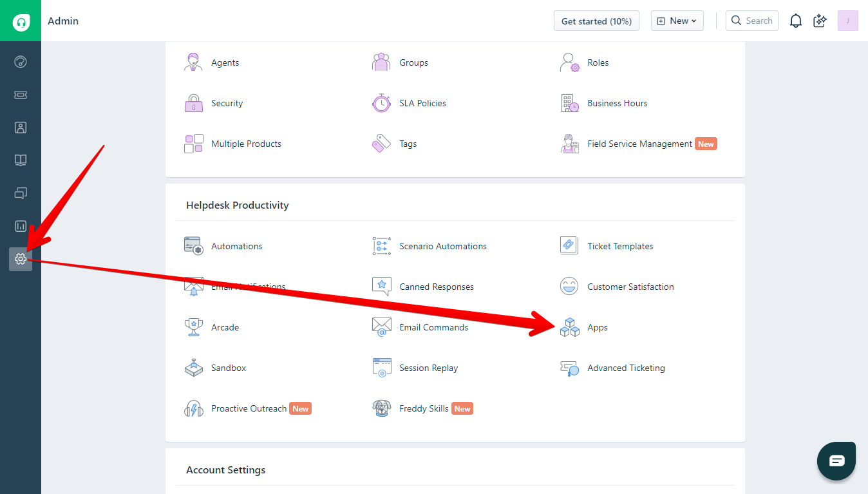Viewport: 868px width, 494px height.
Task: Click the Sandbox icon
Action: point(193,368)
